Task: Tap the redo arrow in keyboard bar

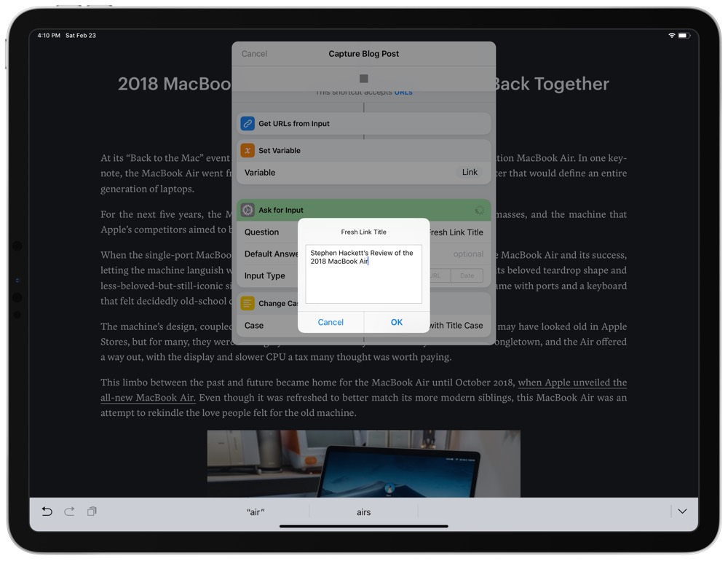Action: [69, 511]
